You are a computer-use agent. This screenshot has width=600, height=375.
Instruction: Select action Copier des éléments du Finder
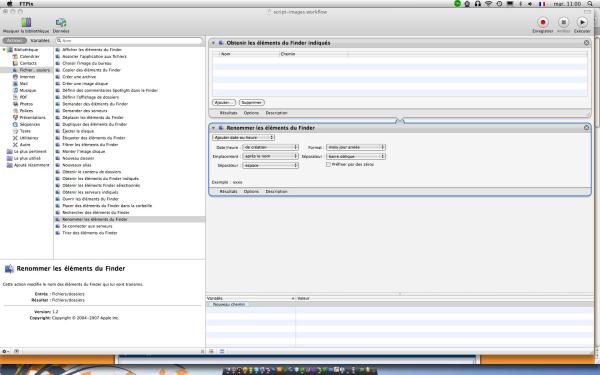tap(88, 70)
